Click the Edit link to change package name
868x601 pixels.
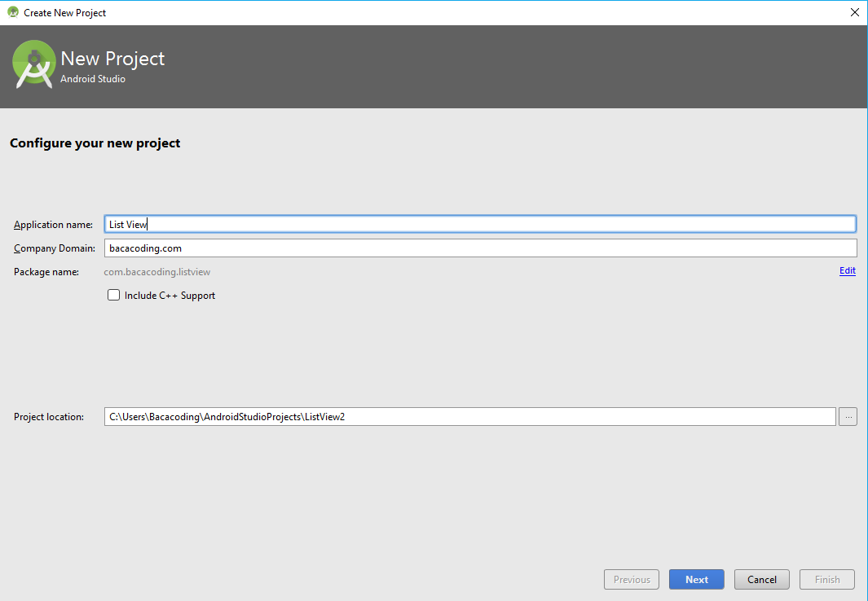point(847,270)
